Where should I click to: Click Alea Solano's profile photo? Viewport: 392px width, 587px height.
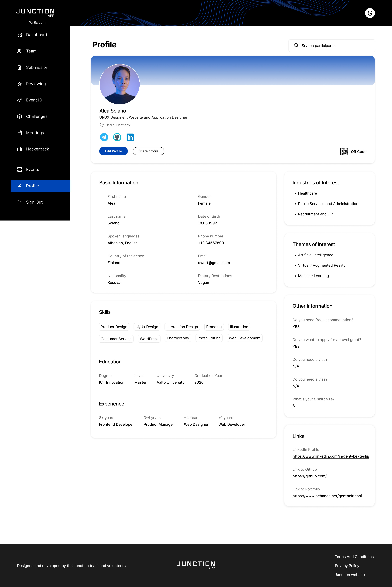(x=120, y=84)
